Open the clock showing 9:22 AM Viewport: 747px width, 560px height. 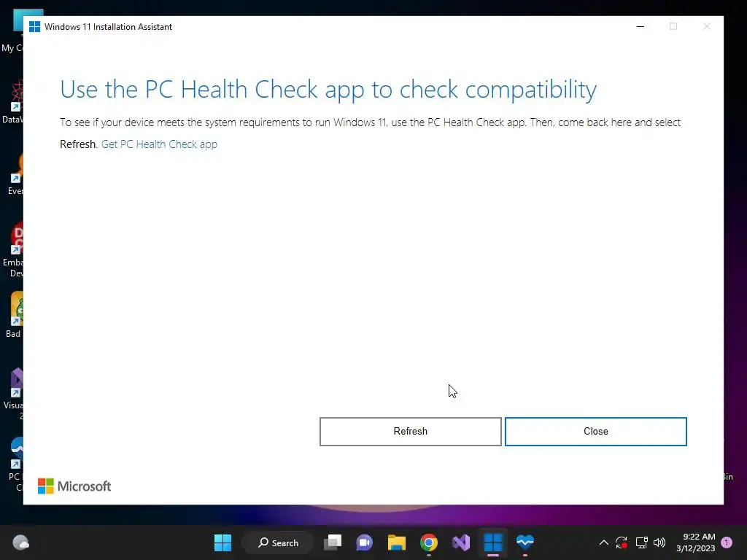(x=695, y=542)
